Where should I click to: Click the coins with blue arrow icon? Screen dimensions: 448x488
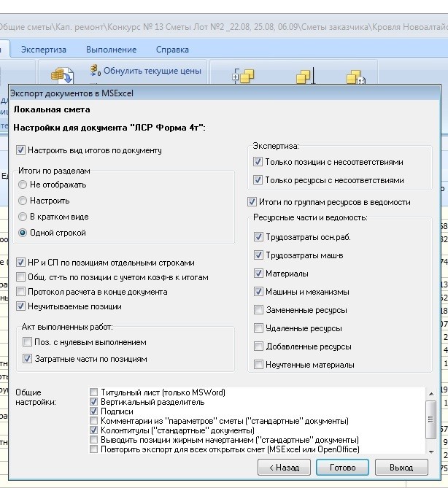[62, 76]
